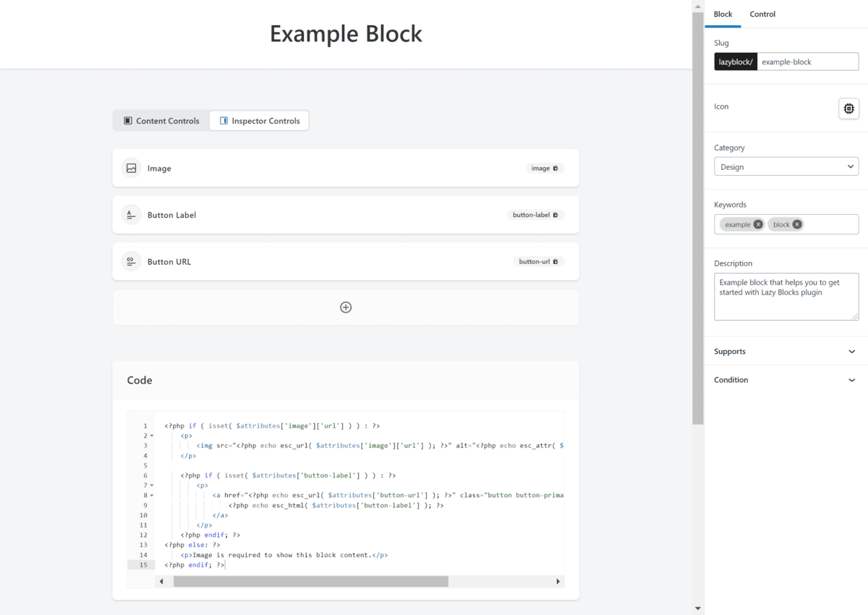Copy the 'button-label' control slug
The height and width of the screenshot is (615, 868).
(556, 215)
